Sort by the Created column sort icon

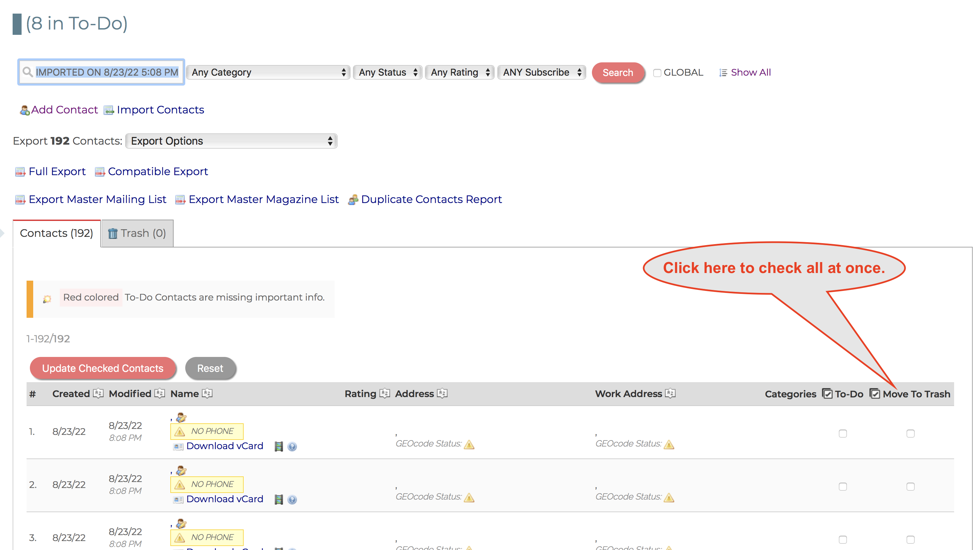(x=98, y=393)
